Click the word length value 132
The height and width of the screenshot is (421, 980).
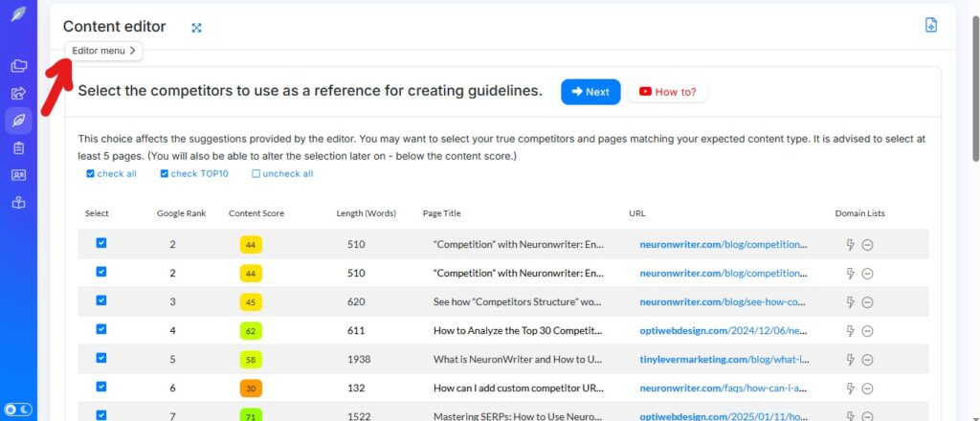coord(356,388)
